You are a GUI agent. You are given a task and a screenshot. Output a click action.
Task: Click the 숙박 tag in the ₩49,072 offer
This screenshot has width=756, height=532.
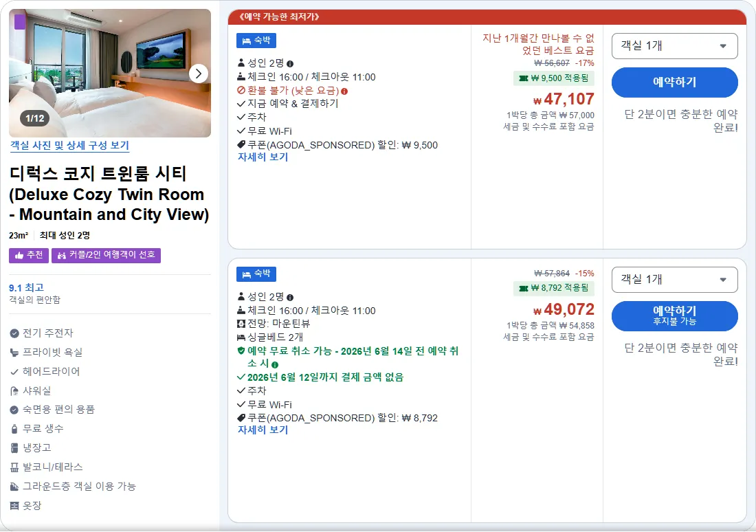coord(256,274)
